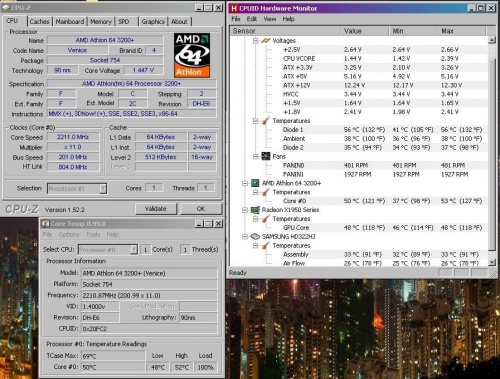Open the About tab in CPU-Z
Viewport: 500px width, 379px height.
click(179, 21)
